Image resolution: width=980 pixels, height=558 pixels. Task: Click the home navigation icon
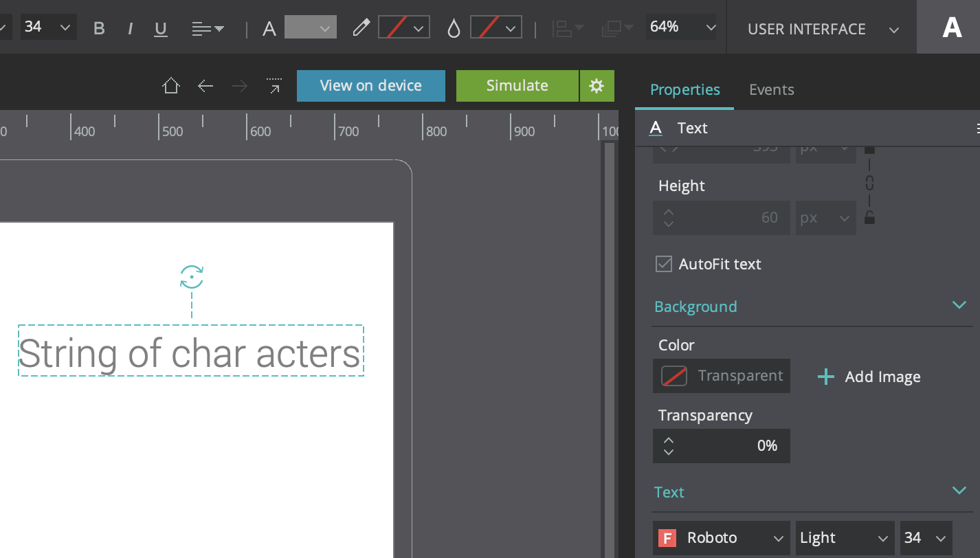tap(170, 86)
